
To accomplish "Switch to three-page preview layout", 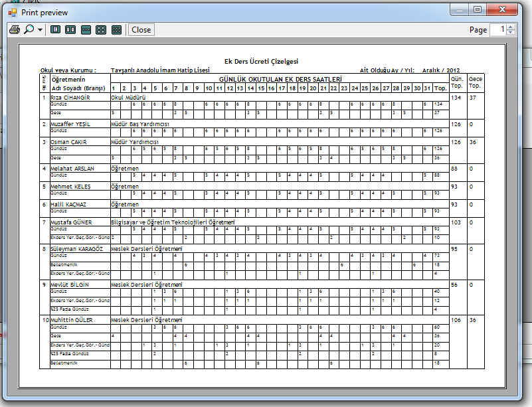I will pyautogui.click(x=86, y=30).
